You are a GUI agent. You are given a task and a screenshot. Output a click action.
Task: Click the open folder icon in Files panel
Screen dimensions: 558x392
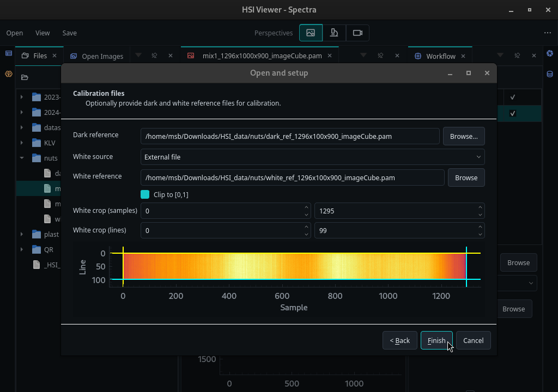click(25, 77)
